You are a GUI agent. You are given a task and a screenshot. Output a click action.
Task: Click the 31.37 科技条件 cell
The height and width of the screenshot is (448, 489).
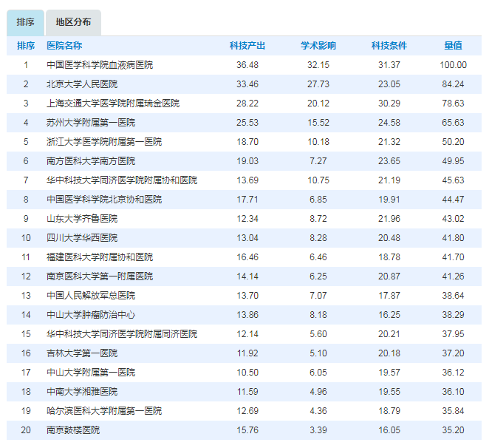coord(389,65)
